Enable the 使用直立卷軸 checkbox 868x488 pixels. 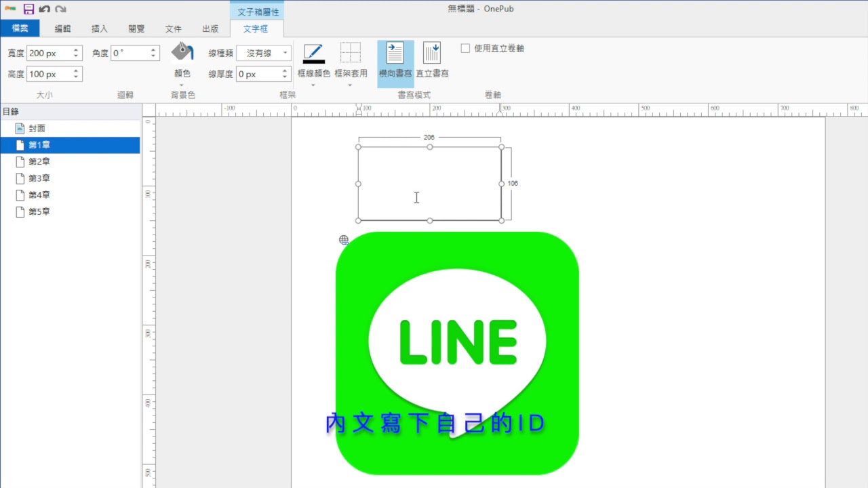(465, 48)
